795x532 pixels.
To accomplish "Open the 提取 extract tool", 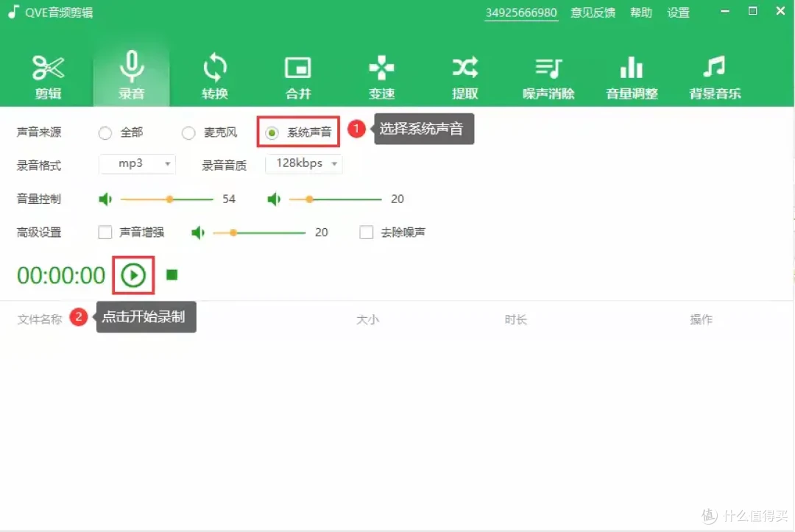I will pos(465,77).
